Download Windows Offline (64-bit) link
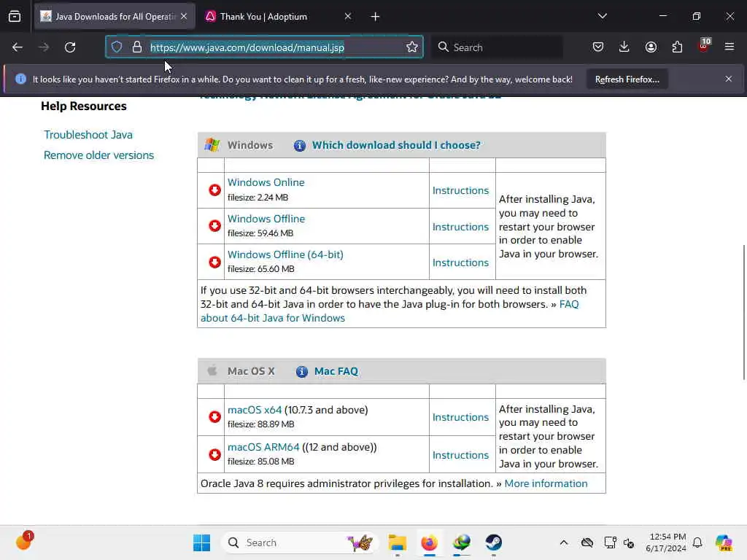Image resolution: width=747 pixels, height=560 pixels. click(285, 254)
